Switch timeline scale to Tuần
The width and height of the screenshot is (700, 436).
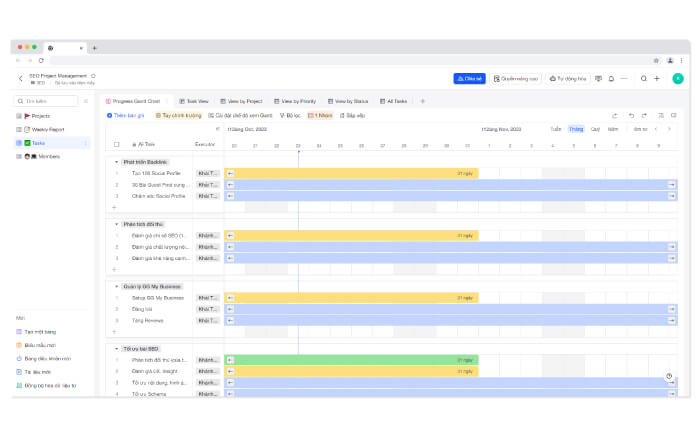pos(556,129)
